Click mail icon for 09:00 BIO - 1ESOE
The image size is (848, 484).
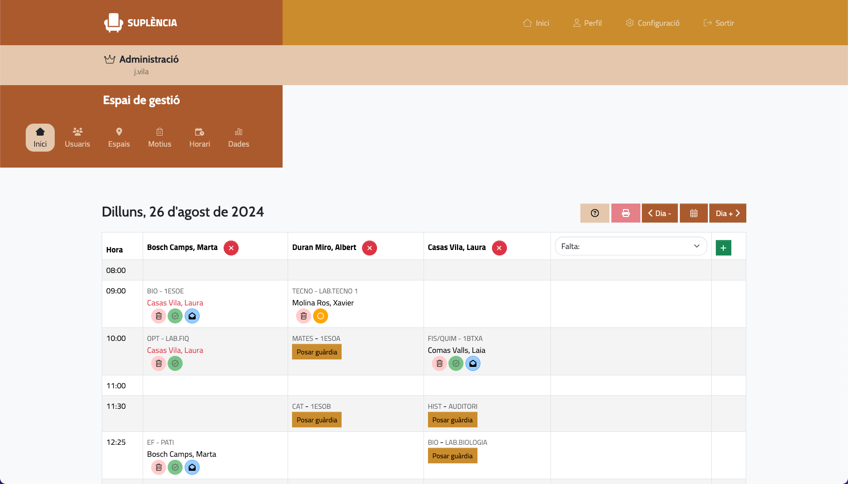(x=192, y=316)
